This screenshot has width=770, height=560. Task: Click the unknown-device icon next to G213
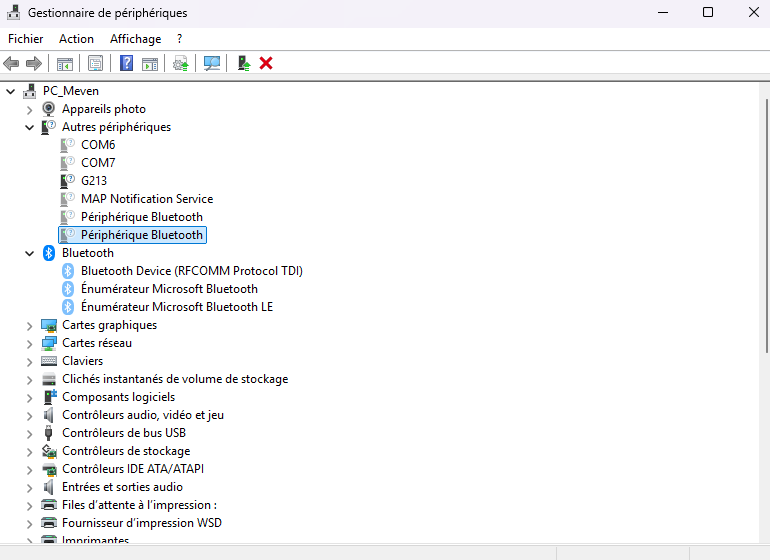(68, 180)
